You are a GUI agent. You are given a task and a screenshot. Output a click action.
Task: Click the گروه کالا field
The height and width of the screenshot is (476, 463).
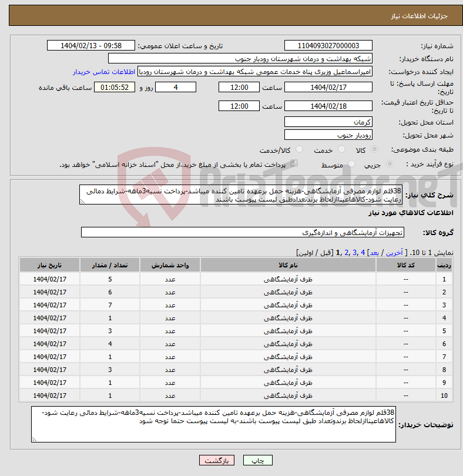(x=242, y=232)
